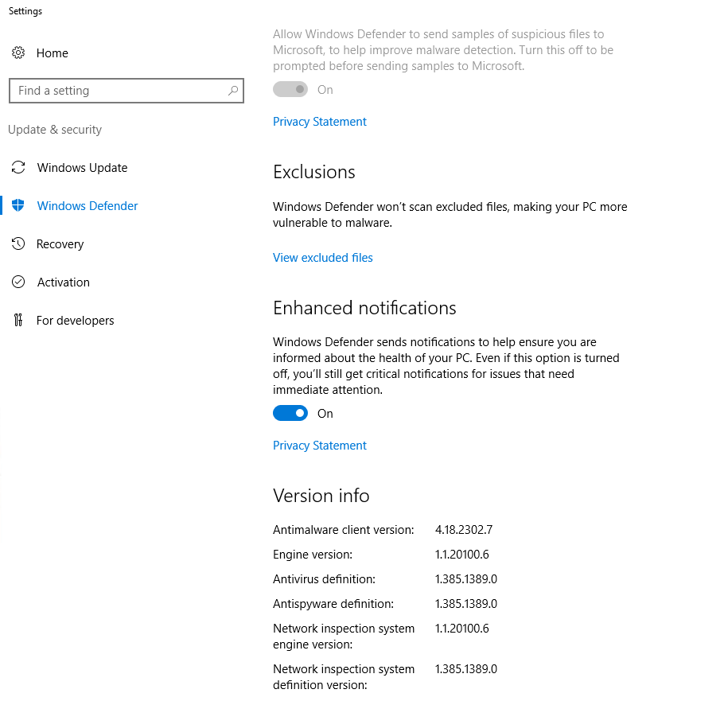The height and width of the screenshot is (701, 728).
Task: Select Network inspection engine version value
Action: pos(462,628)
